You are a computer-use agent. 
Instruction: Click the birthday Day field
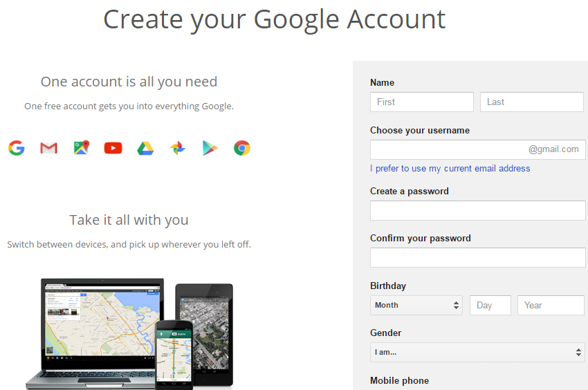tap(490, 305)
